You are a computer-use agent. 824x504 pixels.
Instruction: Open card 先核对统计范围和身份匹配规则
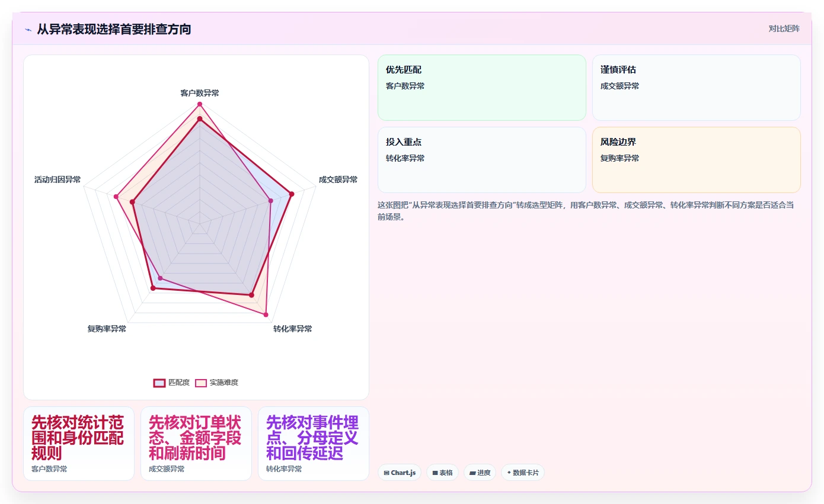(79, 444)
